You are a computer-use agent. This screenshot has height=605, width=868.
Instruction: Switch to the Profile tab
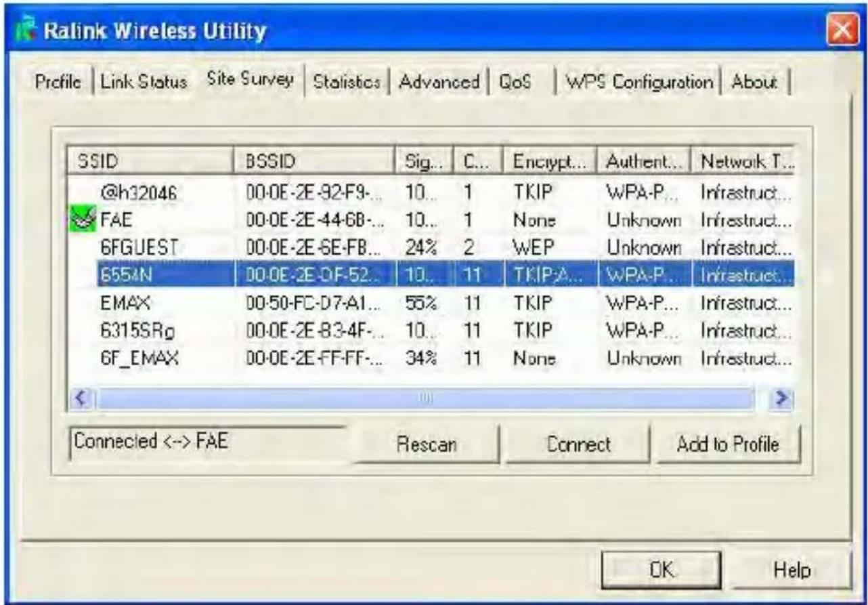tap(58, 82)
